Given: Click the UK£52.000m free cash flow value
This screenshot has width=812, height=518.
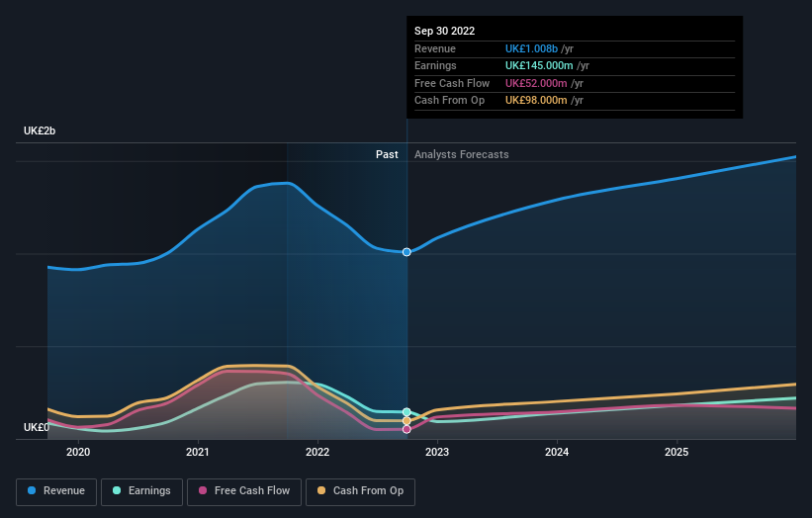Looking at the screenshot, I should 536,83.
